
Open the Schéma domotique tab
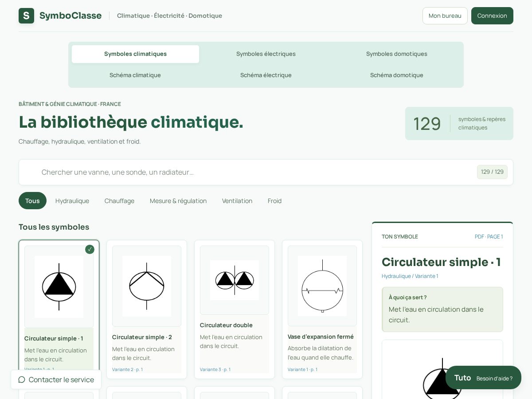click(x=397, y=75)
